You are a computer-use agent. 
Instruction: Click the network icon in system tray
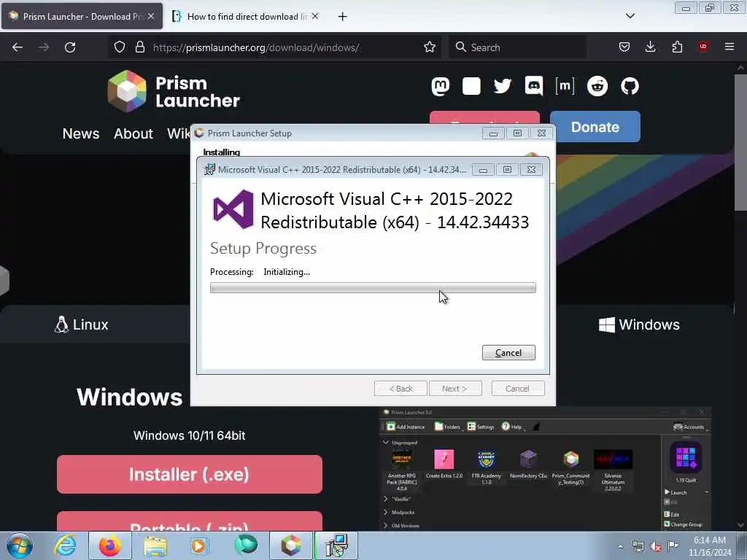[638, 547]
